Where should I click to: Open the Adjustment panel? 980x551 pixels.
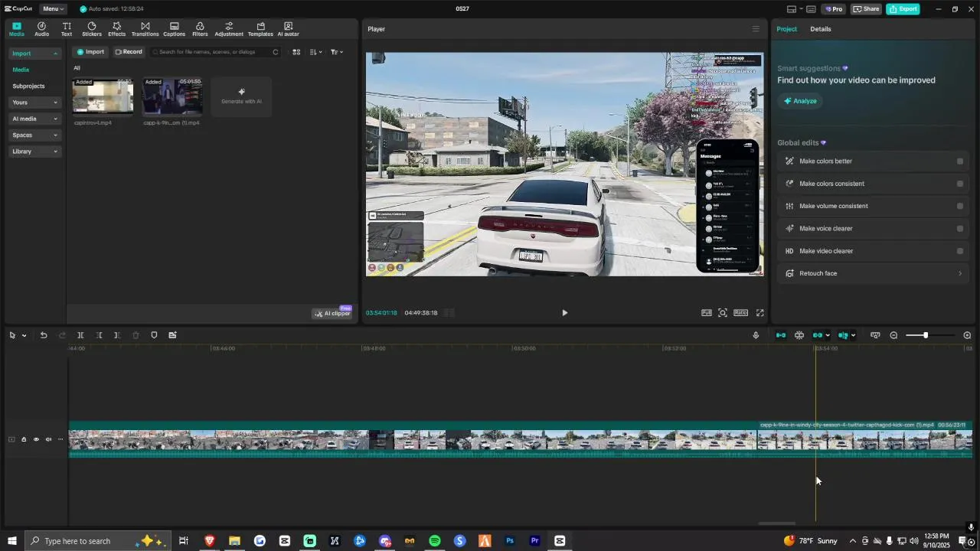229,29
